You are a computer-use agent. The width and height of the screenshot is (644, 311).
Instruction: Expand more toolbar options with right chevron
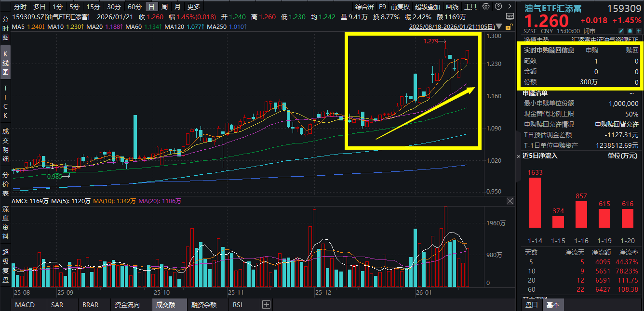pos(510,7)
